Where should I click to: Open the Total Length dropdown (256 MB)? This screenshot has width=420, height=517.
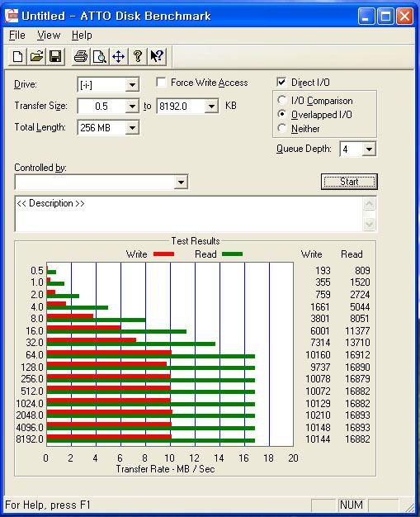pyautogui.click(x=132, y=128)
